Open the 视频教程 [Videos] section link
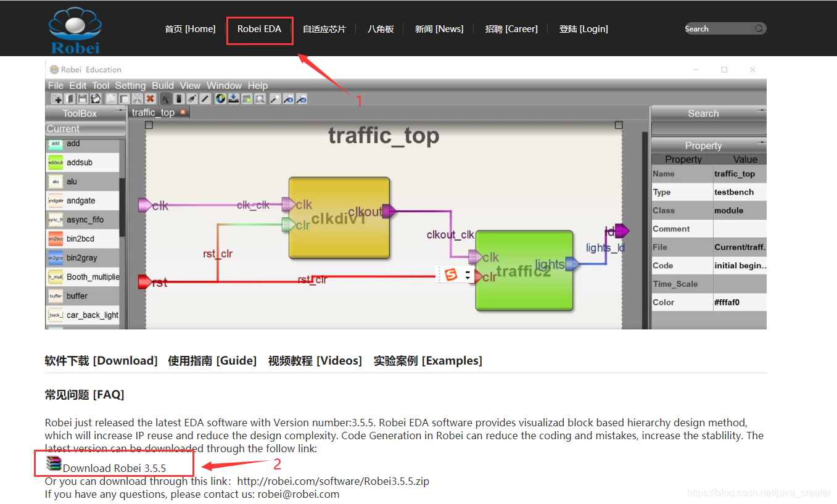The width and height of the screenshot is (837, 504). tap(315, 361)
